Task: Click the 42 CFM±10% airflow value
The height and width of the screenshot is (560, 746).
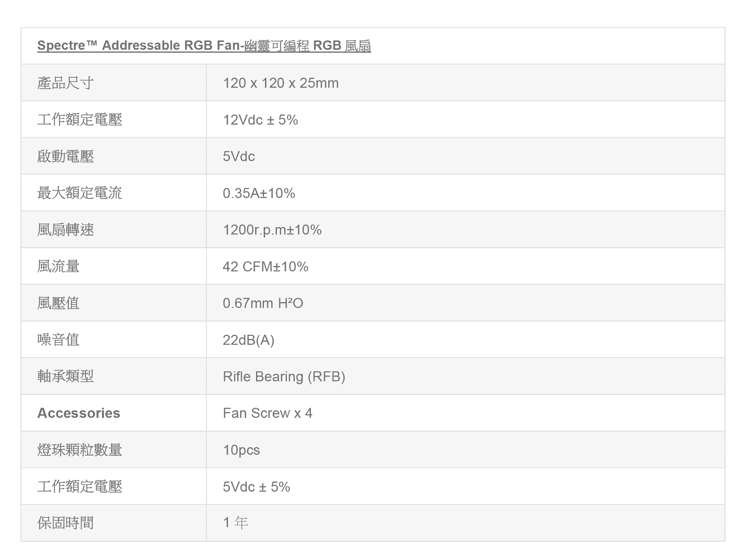Action: pos(265,267)
